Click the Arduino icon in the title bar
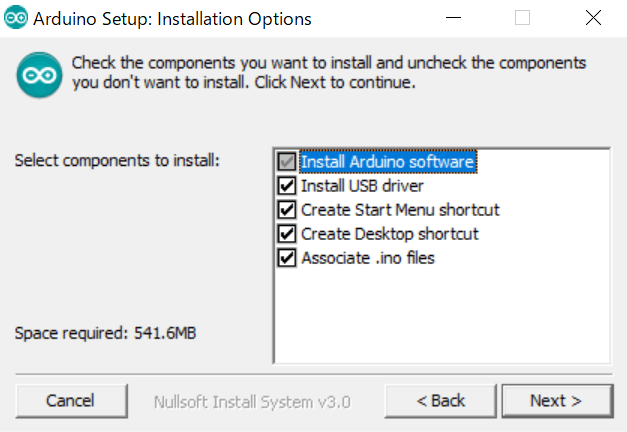Image resolution: width=627 pixels, height=432 pixels. 15,19
